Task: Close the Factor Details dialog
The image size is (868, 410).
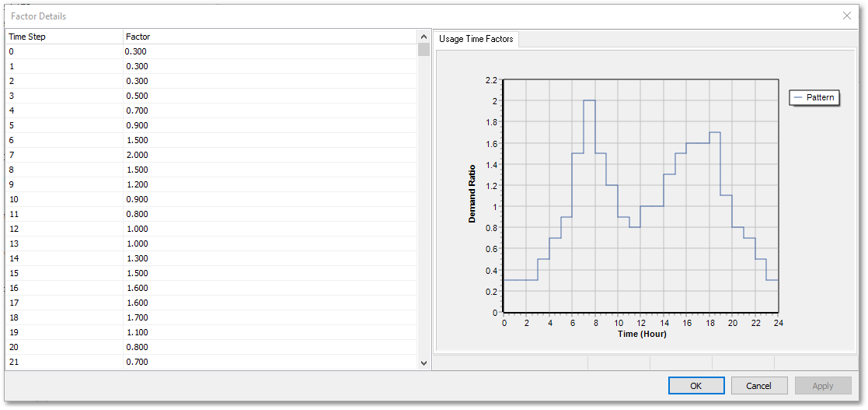Action: pos(846,16)
